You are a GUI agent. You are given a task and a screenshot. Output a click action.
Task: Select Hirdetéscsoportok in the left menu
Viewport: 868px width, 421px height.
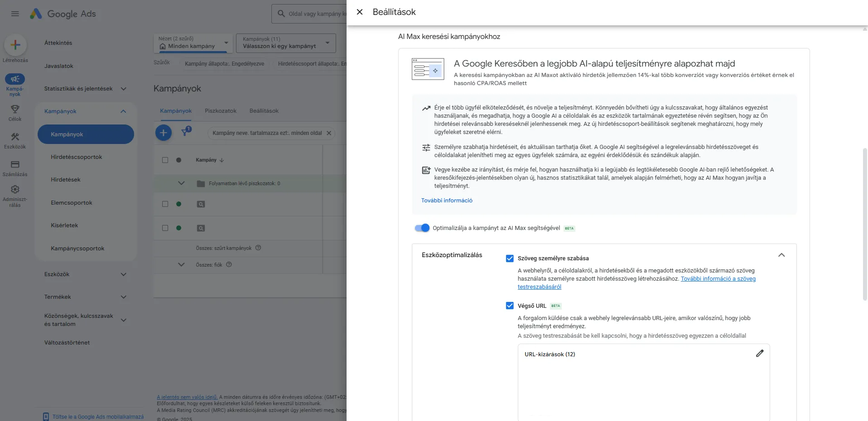click(76, 157)
